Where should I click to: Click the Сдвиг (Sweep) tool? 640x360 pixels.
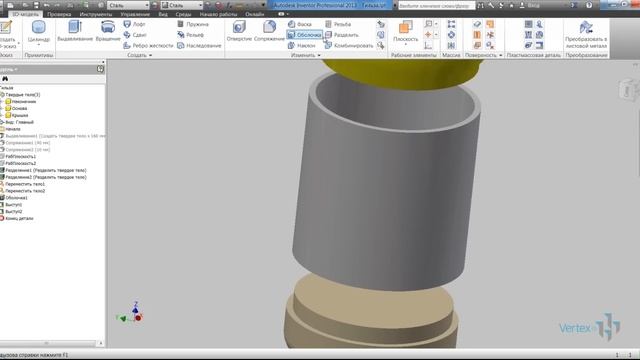click(135, 35)
